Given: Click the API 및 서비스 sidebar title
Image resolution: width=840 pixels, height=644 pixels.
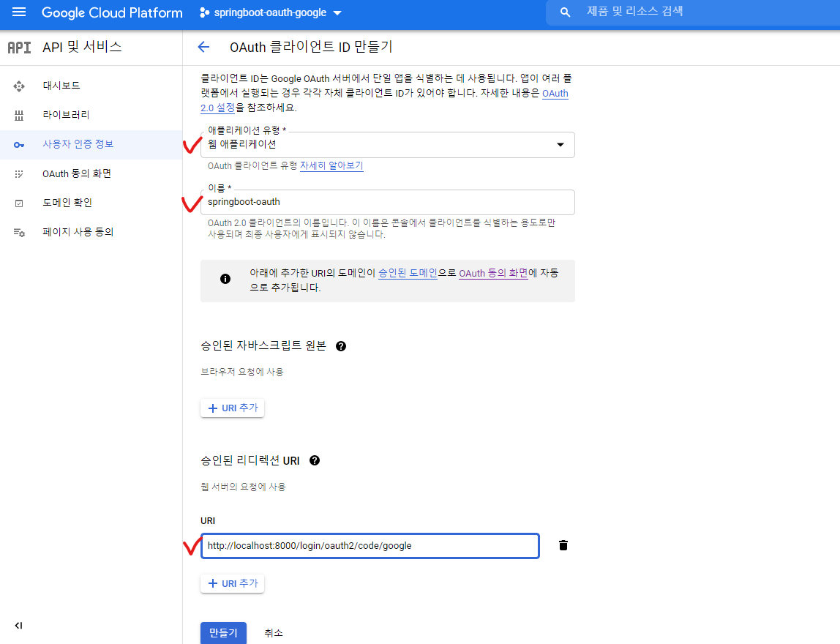Looking at the screenshot, I should 82,47.
